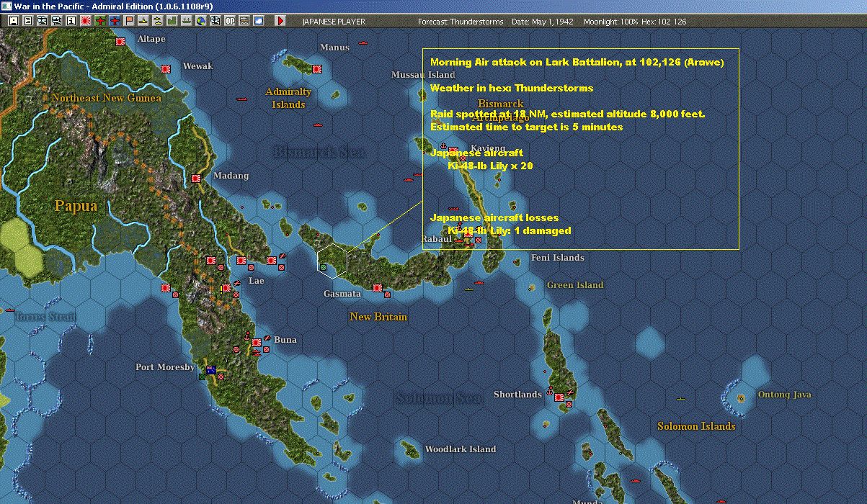Open the info 'i' toolbar icon
Image resolution: width=867 pixels, height=504 pixels.
71,21
